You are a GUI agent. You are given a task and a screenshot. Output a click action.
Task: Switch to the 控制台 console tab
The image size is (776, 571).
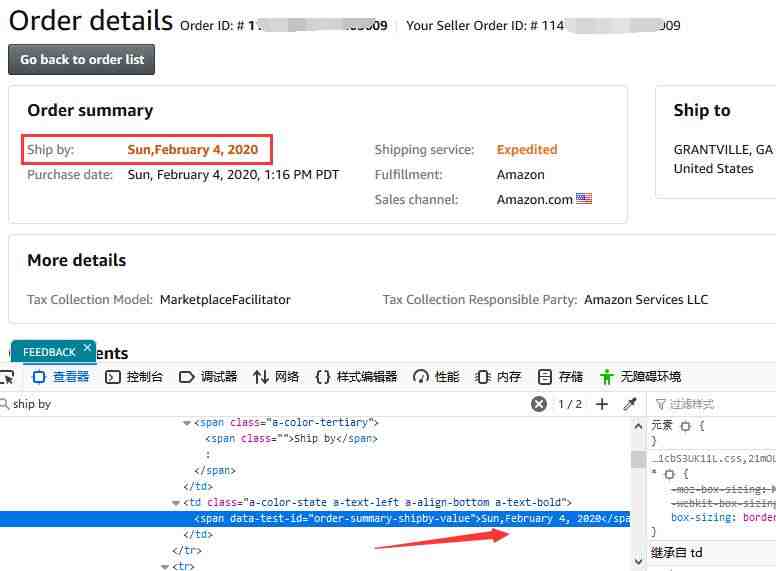pyautogui.click(x=134, y=377)
